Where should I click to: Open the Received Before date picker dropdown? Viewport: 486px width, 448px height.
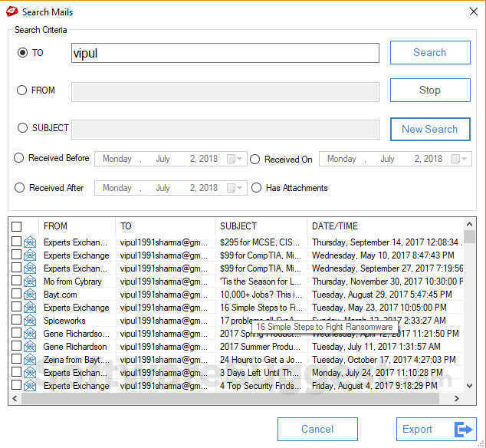235,159
